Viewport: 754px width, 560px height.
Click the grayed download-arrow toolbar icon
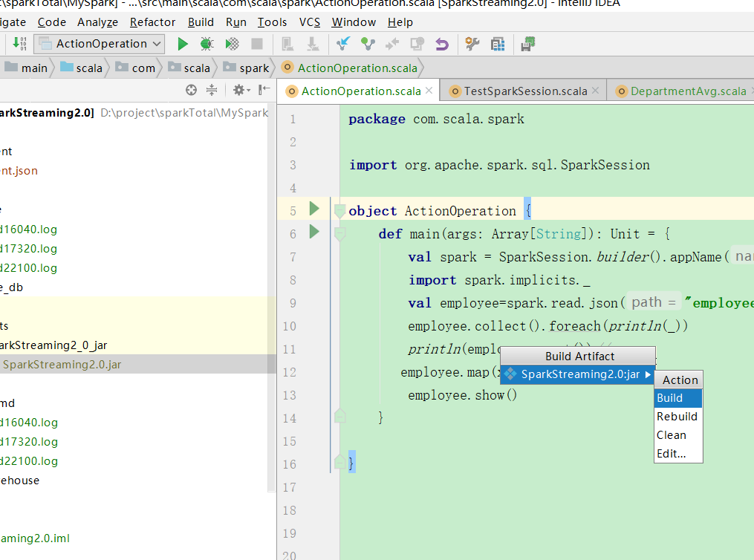[313, 44]
